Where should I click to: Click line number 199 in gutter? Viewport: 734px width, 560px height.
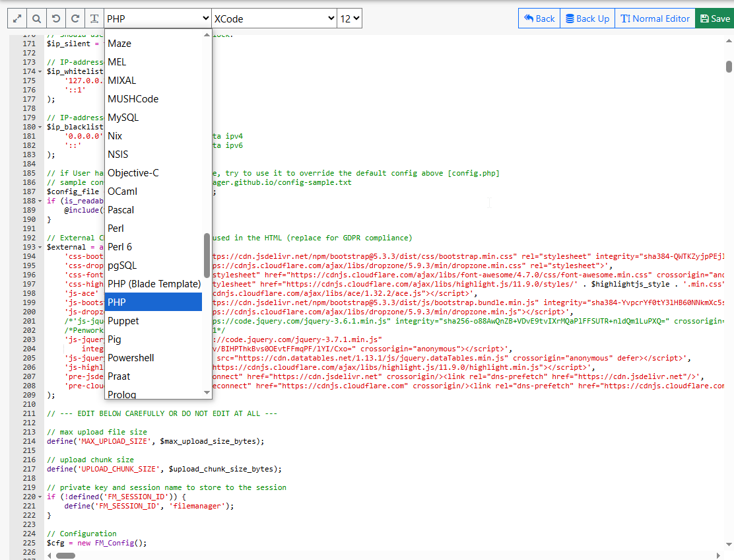coord(29,302)
